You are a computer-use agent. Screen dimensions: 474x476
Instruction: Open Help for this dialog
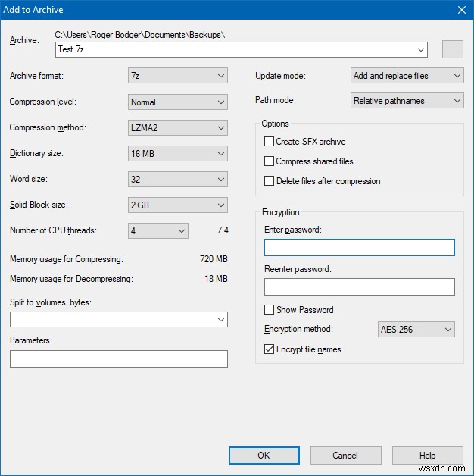coord(428,456)
